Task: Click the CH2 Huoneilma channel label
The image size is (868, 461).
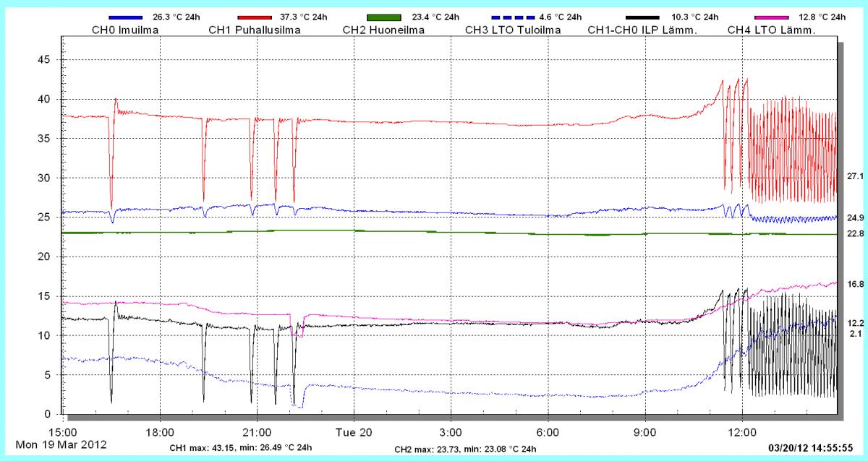Action: pyautogui.click(x=383, y=30)
